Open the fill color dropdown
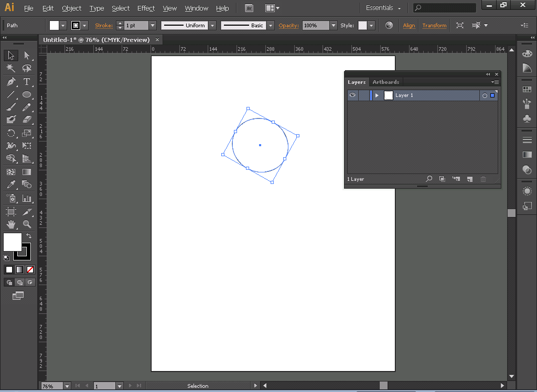 click(x=63, y=25)
